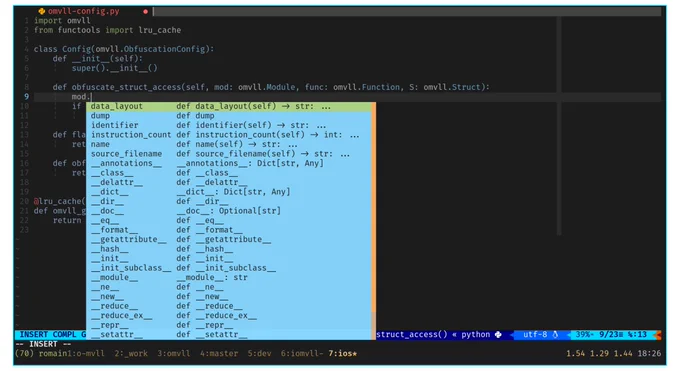
Task: Select __dict__ completion entry
Action: coord(229,192)
